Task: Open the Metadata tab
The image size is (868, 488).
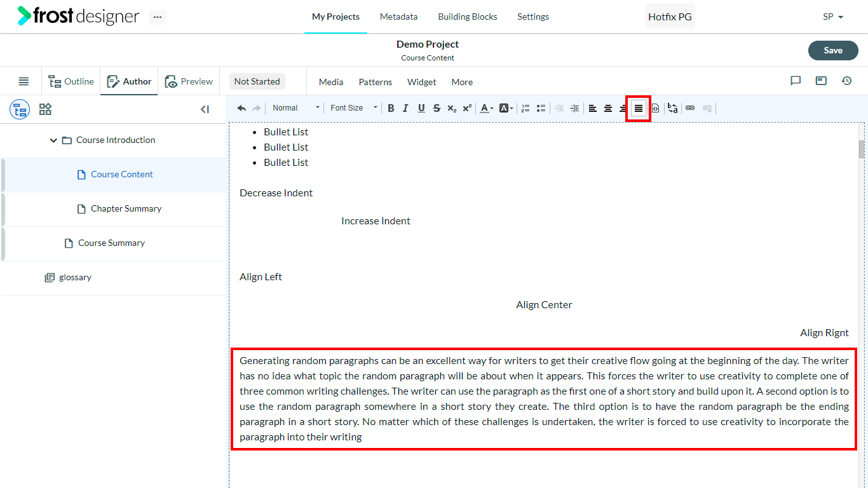Action: 399,17
